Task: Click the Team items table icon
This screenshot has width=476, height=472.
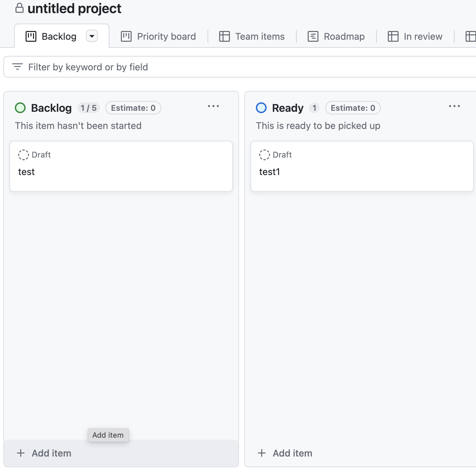Action: [x=224, y=36]
